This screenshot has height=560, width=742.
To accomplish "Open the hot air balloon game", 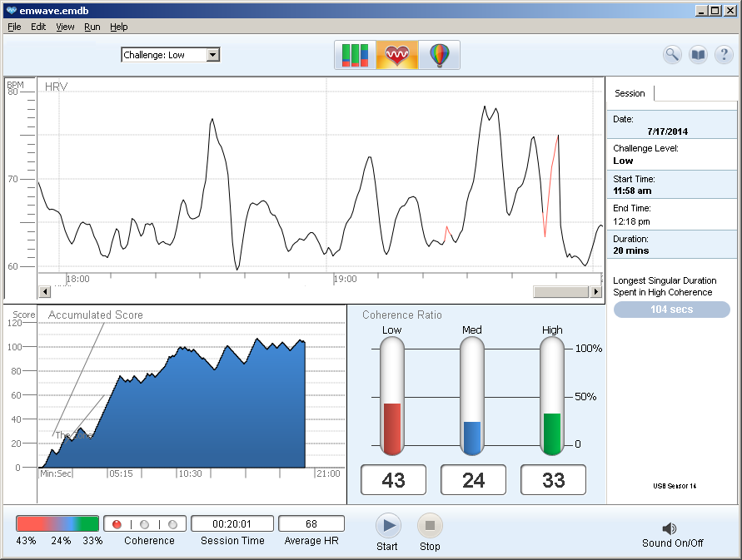I will pos(439,55).
